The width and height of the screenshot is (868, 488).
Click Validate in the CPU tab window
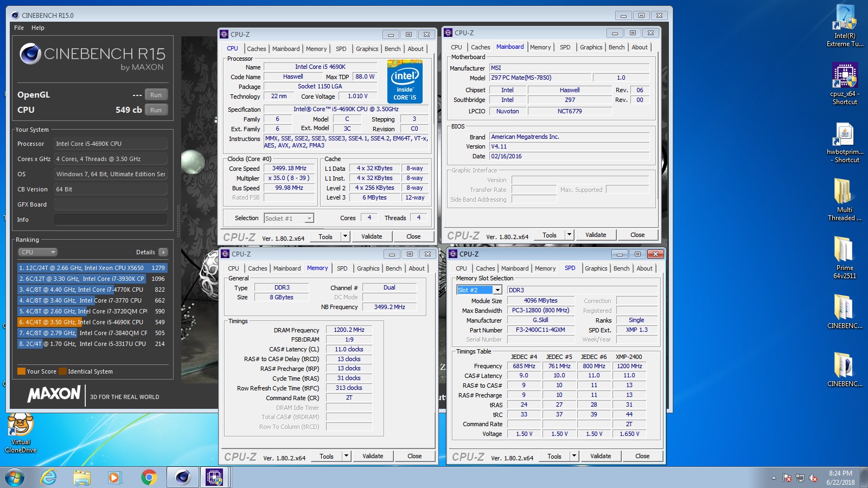point(372,236)
